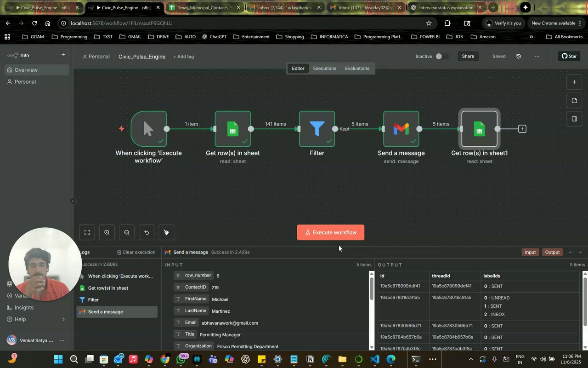Reload the current browser page

click(x=34, y=23)
